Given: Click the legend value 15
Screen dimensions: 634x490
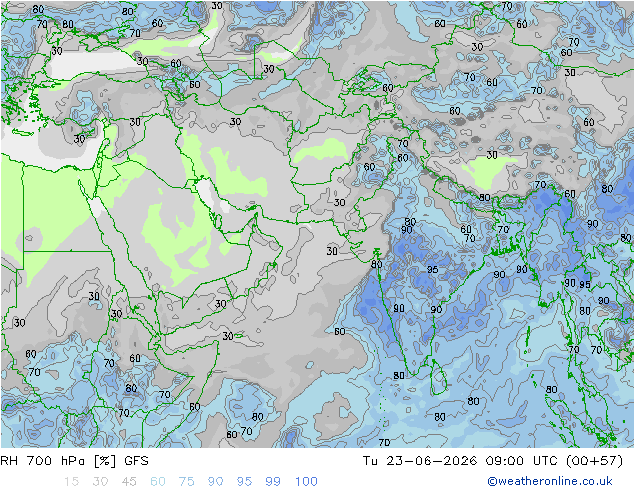Looking at the screenshot, I should pos(71,482).
